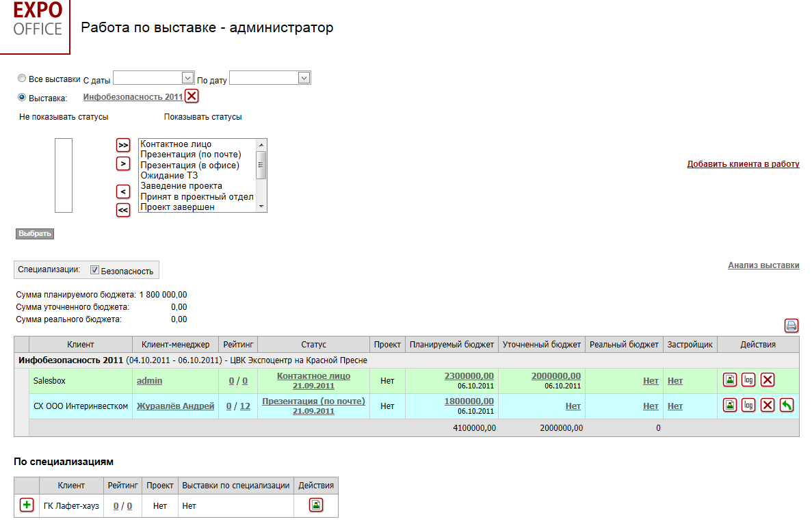Open the 'С даты' date dropdown
The height and width of the screenshot is (528, 812).
click(188, 79)
